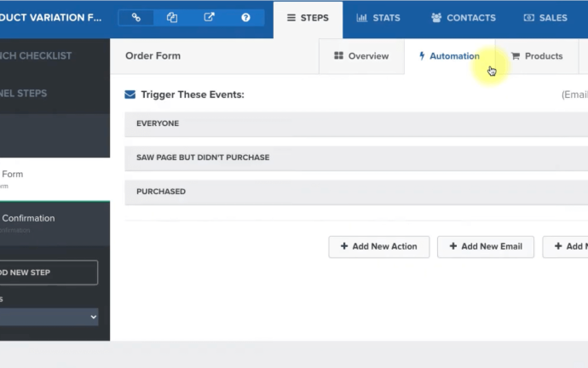Screen dimensions: 588x368
Task: Open funnel via external link icon
Action: pyautogui.click(x=210, y=18)
